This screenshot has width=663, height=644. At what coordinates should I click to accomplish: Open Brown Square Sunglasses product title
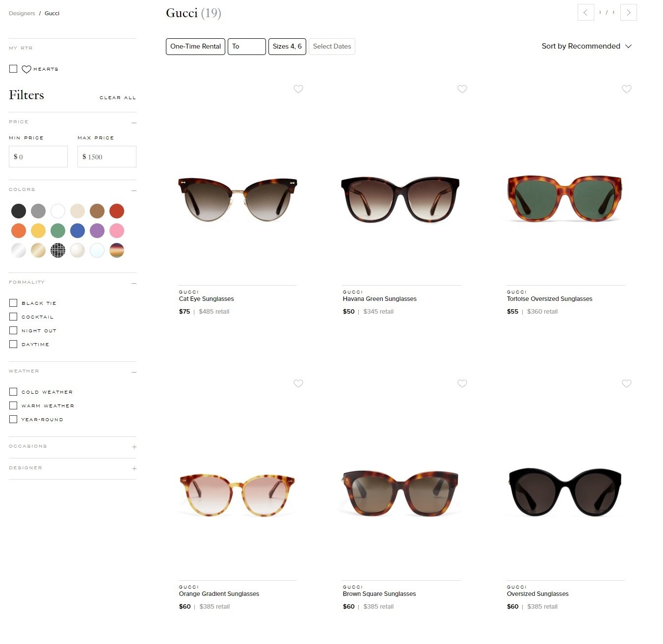tap(379, 594)
